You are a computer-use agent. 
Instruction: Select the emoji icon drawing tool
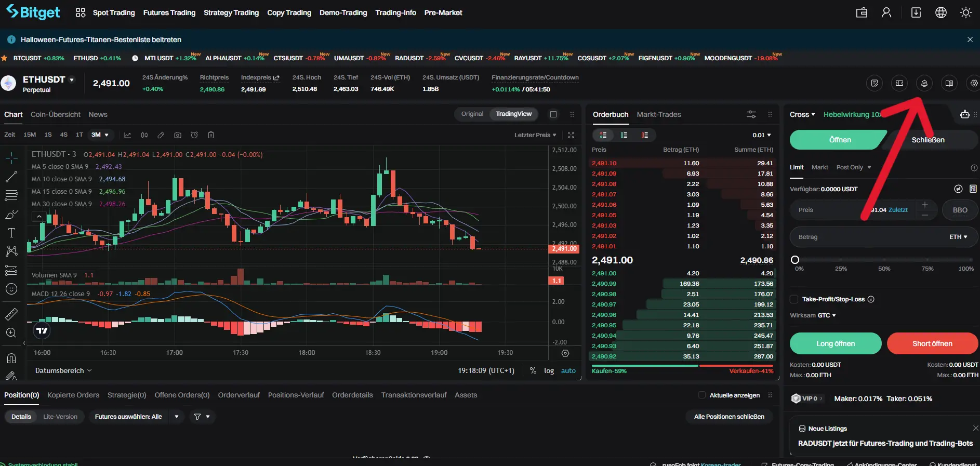tap(11, 289)
